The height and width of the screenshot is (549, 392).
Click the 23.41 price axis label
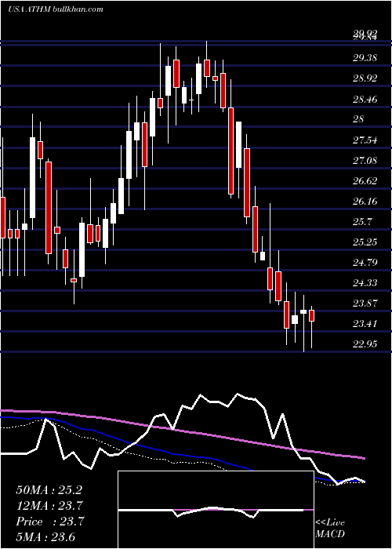(x=365, y=323)
